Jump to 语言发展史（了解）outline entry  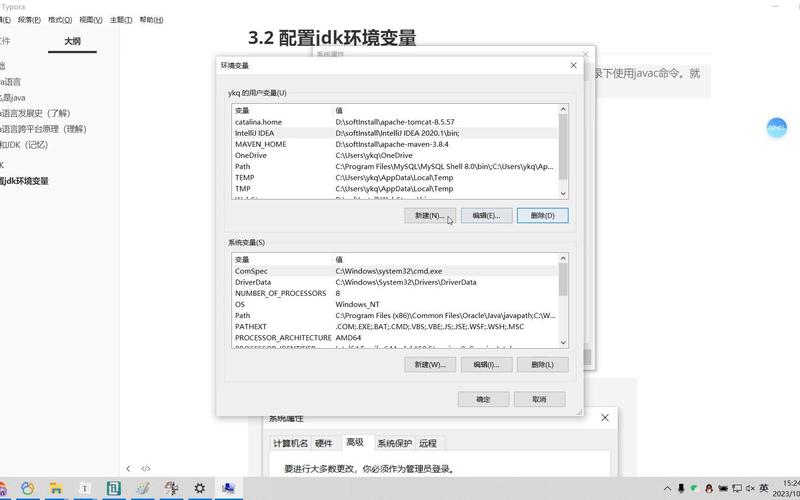pos(35,113)
